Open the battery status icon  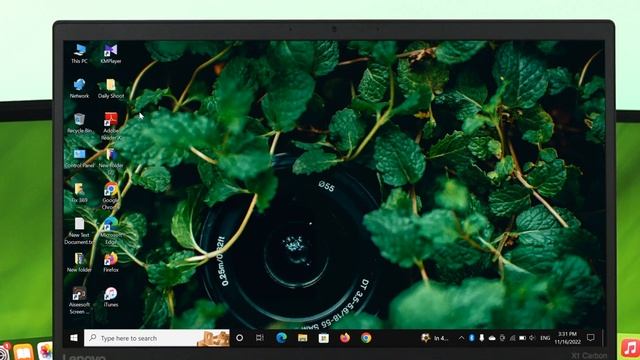click(x=522, y=338)
